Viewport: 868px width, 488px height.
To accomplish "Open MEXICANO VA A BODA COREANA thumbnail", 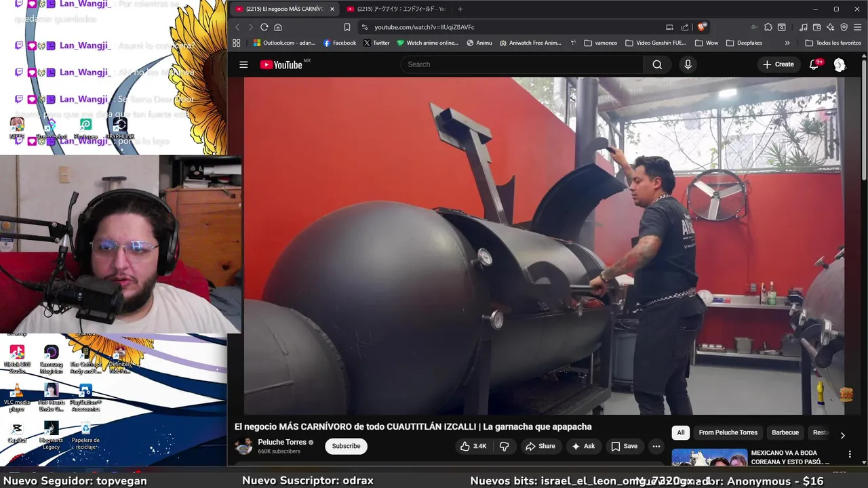I will tap(710, 458).
